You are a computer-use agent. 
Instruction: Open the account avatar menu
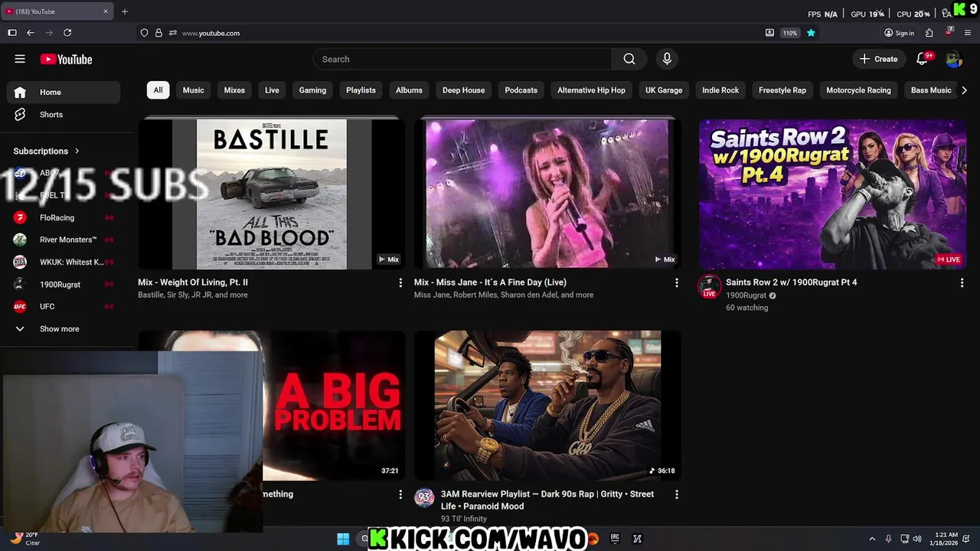tap(953, 59)
